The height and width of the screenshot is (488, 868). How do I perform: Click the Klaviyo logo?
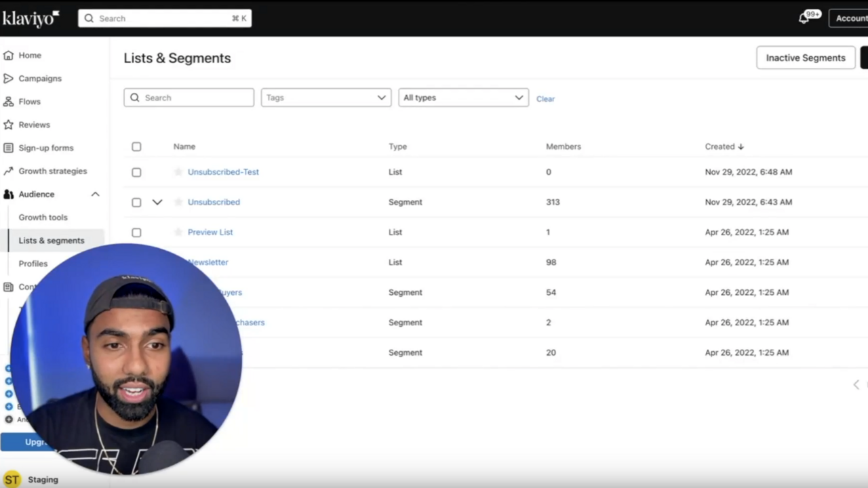click(x=31, y=18)
